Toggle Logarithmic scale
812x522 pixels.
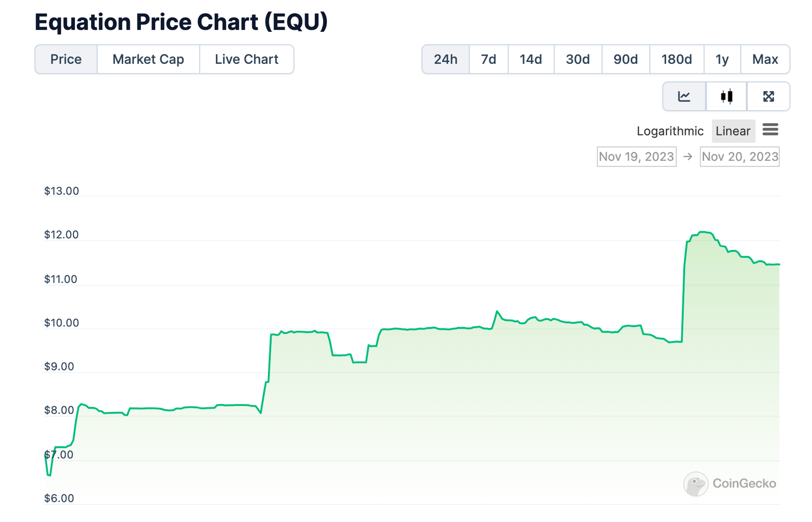671,130
